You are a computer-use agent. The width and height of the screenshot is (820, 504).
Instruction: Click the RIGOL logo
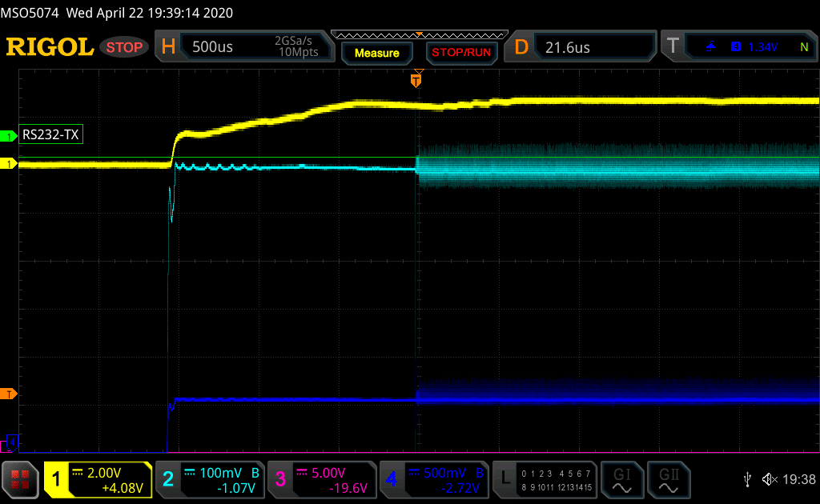pos(50,47)
